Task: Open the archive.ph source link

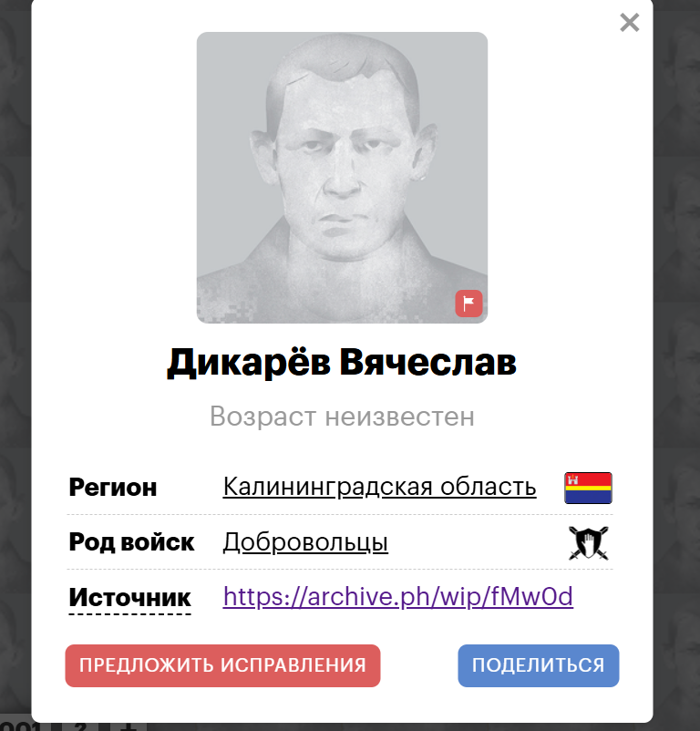Action: click(398, 596)
